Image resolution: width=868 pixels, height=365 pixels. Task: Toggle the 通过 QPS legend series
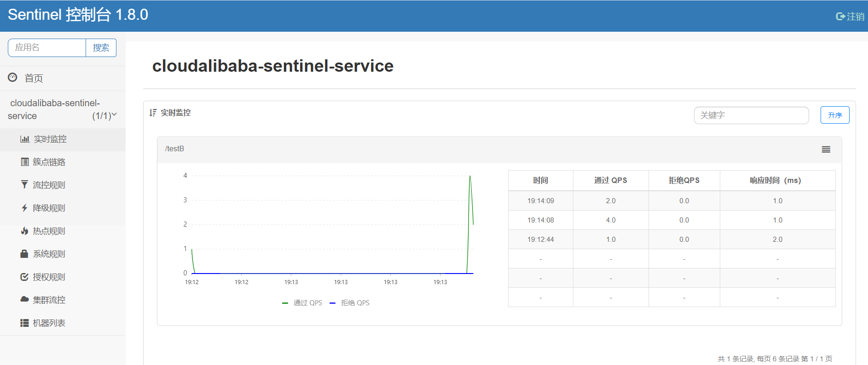coord(302,303)
